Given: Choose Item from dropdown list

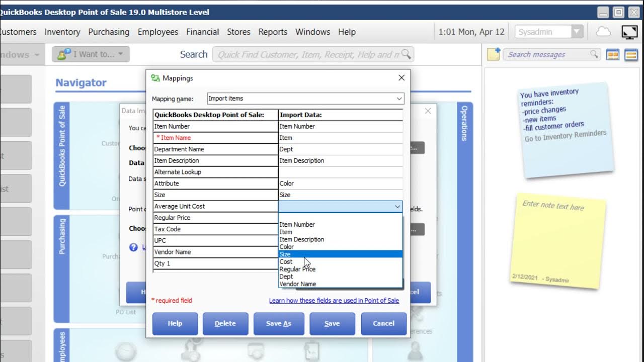Looking at the screenshot, I should (341, 232).
